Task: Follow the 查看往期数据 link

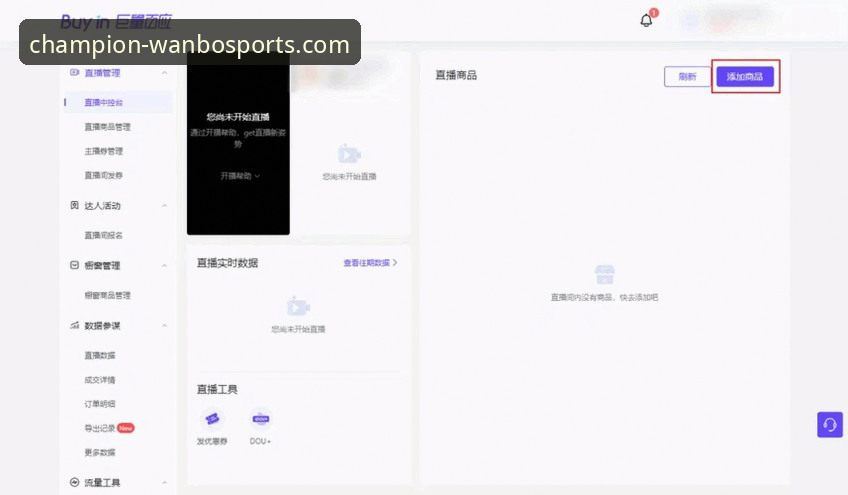Action: pyautogui.click(x=370, y=263)
